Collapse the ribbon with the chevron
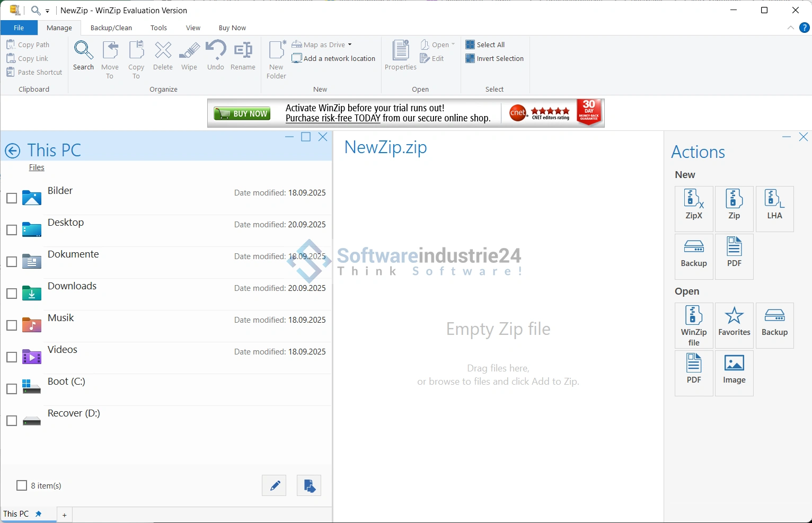Screen dimensions: 812x523 (791, 28)
